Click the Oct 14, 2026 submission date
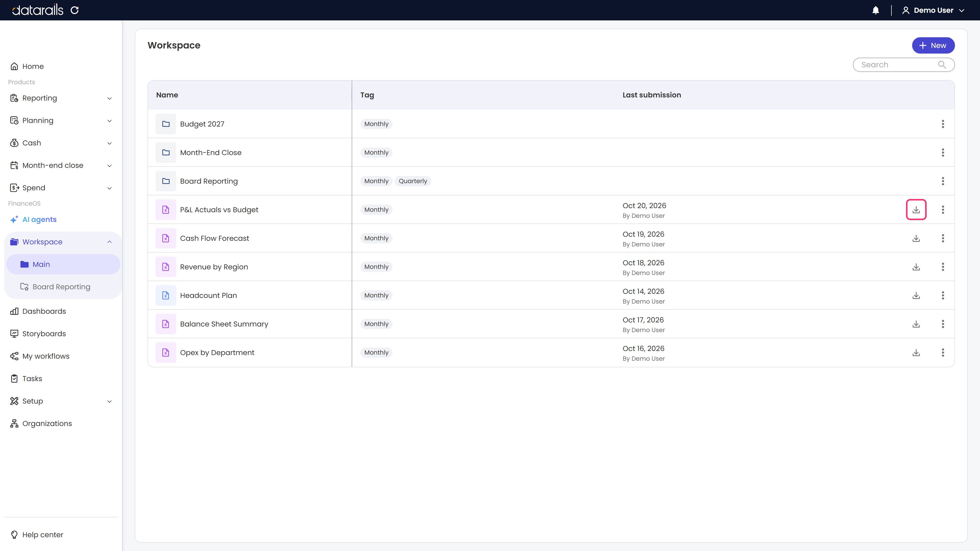 (x=643, y=291)
